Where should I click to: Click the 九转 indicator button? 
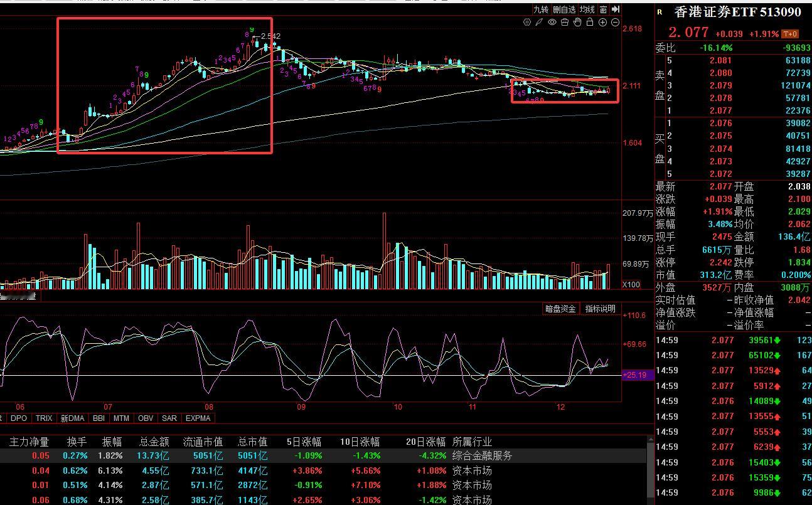tap(541, 9)
